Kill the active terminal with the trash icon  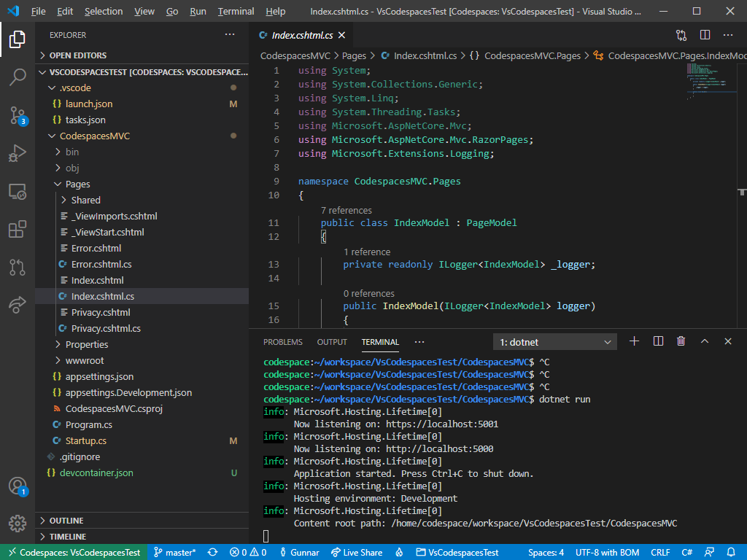[681, 341]
